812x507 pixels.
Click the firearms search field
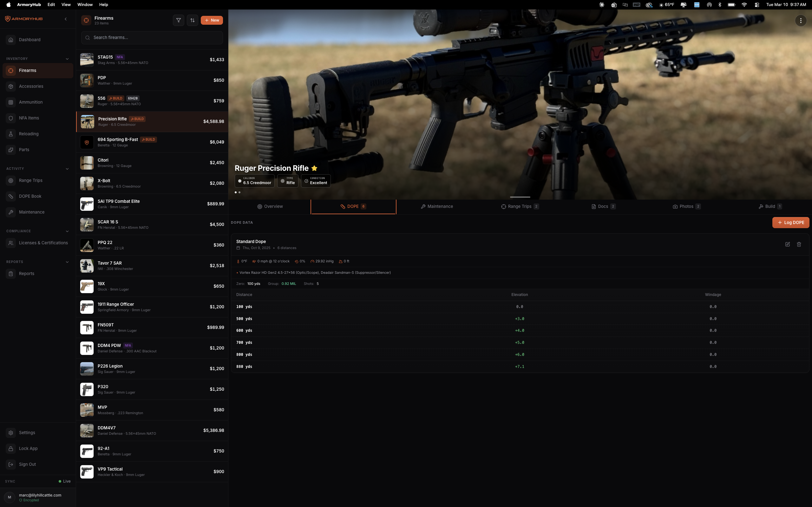152,38
